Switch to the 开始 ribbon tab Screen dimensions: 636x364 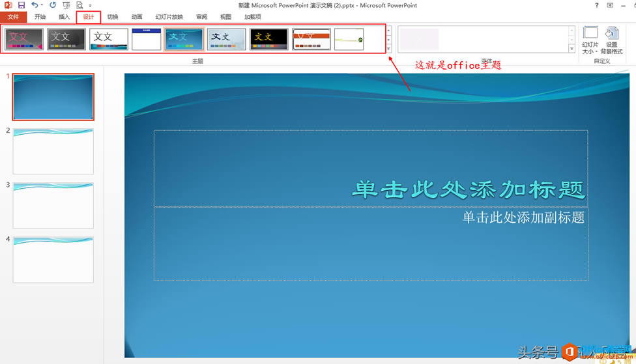click(40, 17)
